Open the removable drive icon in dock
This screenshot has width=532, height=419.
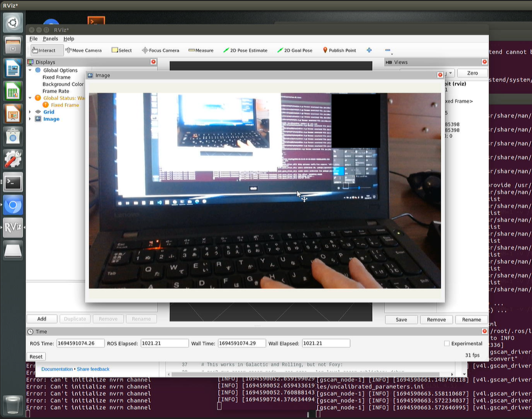click(13, 250)
